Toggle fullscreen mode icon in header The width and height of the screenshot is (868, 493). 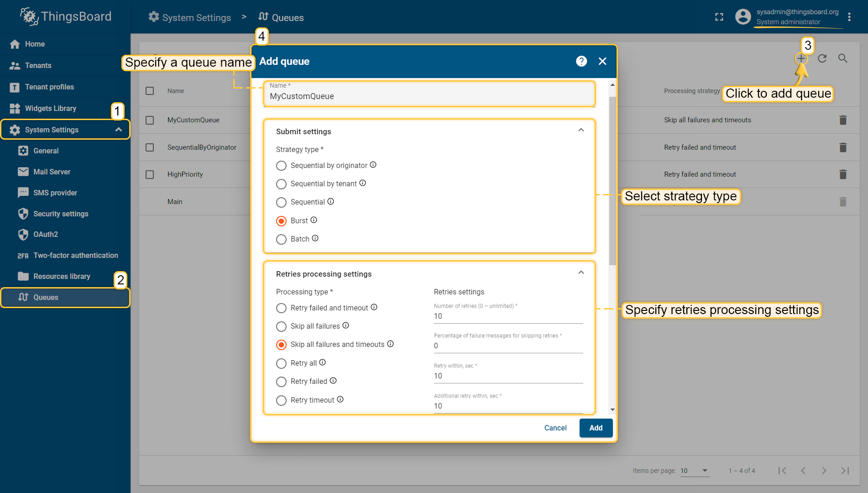tap(719, 17)
